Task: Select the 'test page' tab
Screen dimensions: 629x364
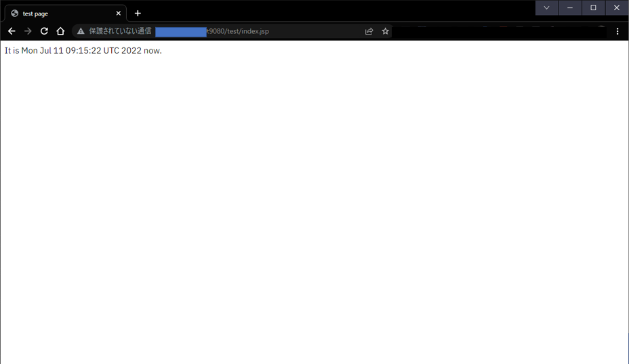Action: 66,14
